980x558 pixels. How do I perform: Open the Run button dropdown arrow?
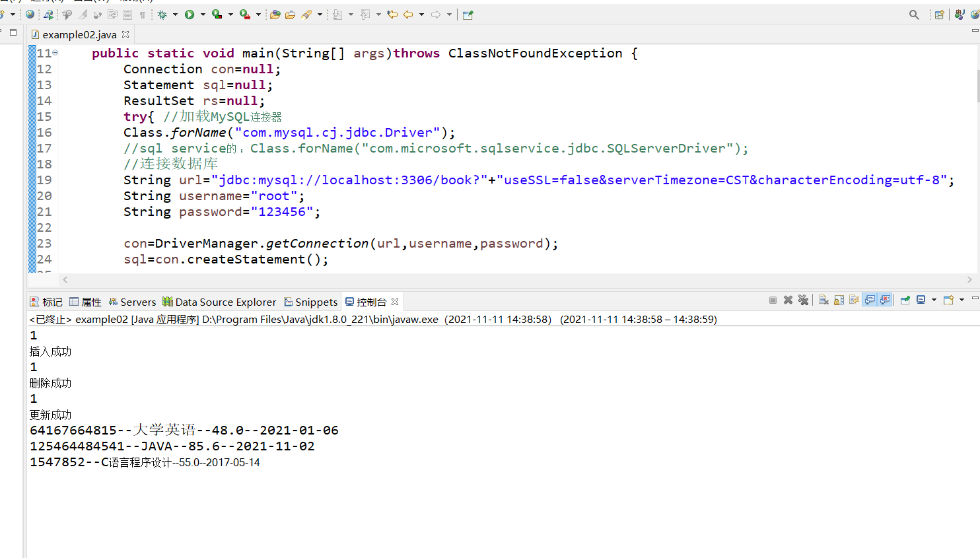pyautogui.click(x=203, y=15)
